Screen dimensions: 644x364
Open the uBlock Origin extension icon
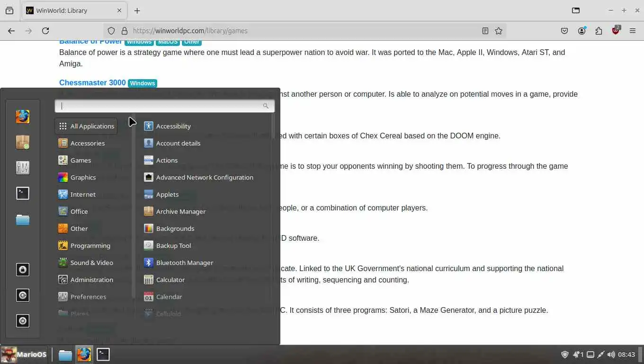pyautogui.click(x=616, y=30)
